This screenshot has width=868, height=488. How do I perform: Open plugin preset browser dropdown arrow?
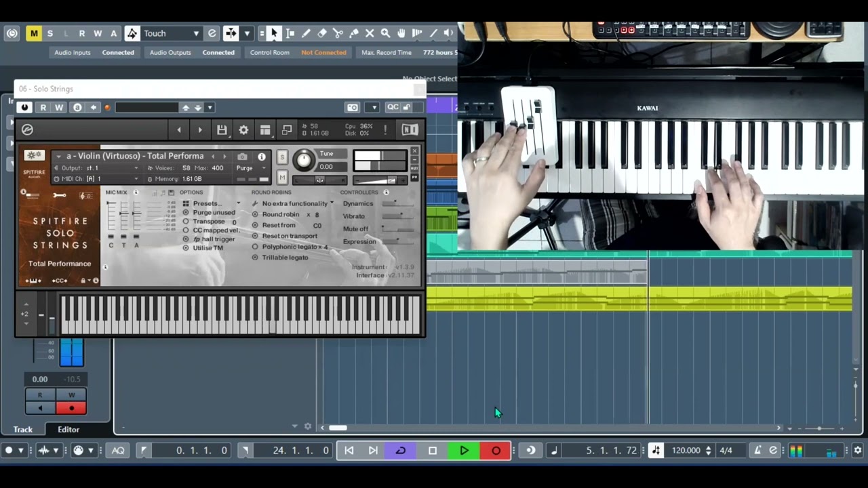(210, 107)
